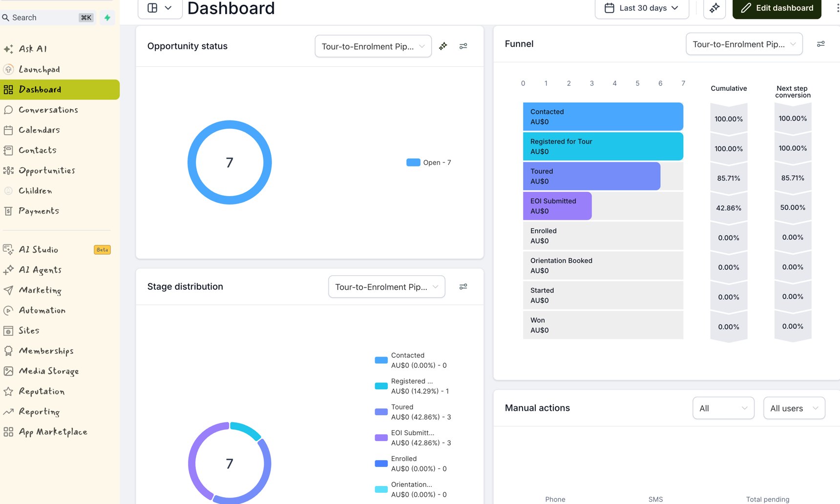
Task: Click the 50.00% next step conversion value
Action: tap(793, 207)
